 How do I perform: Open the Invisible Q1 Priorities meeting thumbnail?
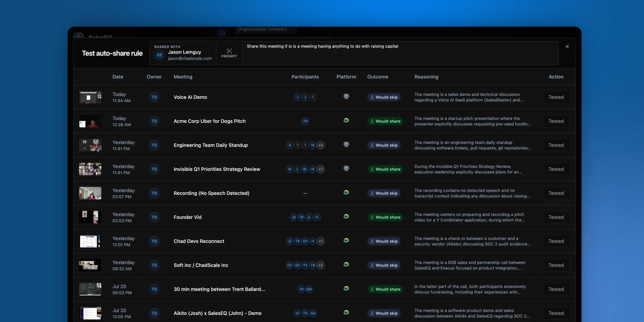tap(90, 169)
